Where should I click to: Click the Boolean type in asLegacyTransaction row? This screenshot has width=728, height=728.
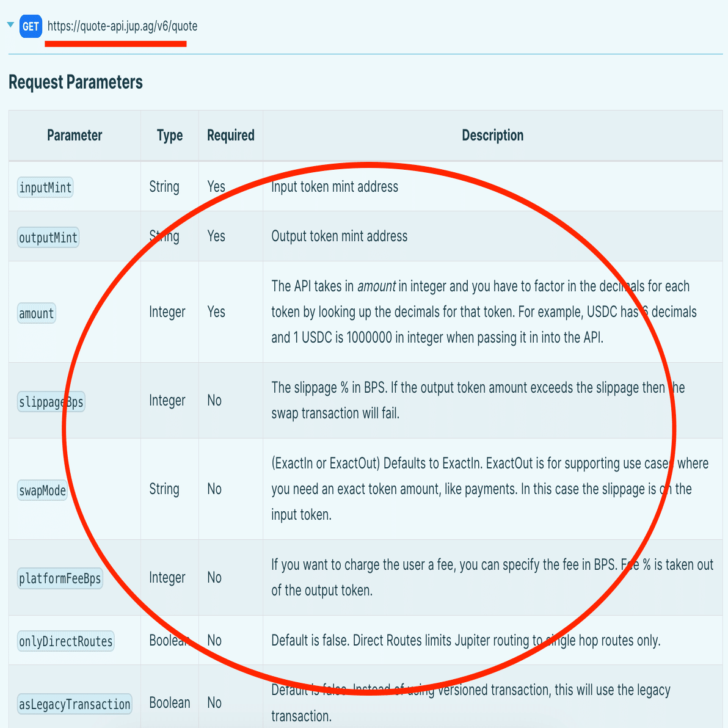pyautogui.click(x=170, y=702)
